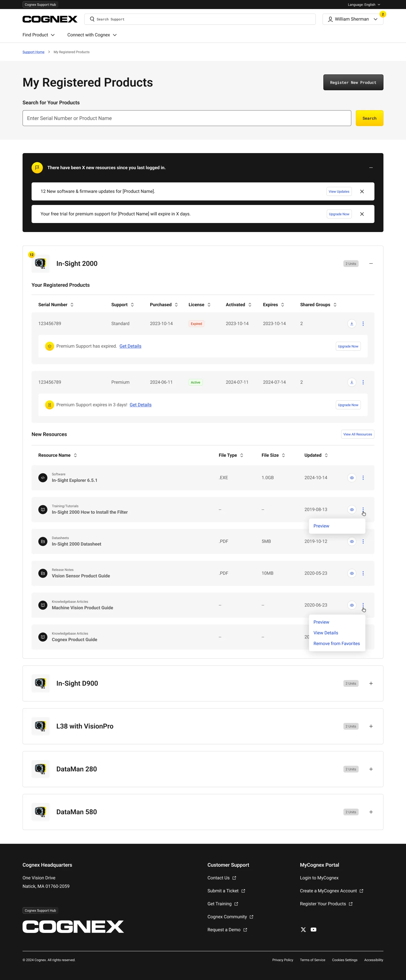Viewport: 406px width, 980px height.
Task: Download files for the Active license row
Action: click(352, 382)
